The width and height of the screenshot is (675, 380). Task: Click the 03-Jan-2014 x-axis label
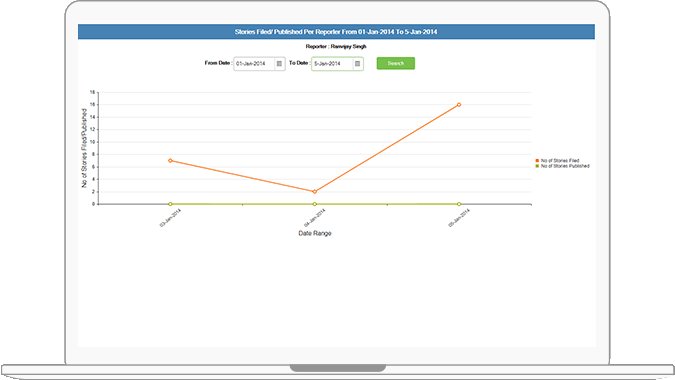170,218
